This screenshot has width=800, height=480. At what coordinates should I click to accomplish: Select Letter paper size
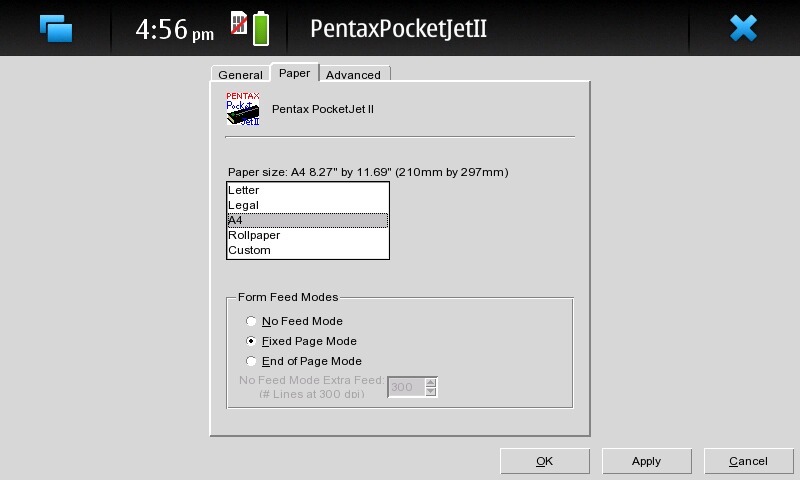tap(308, 190)
